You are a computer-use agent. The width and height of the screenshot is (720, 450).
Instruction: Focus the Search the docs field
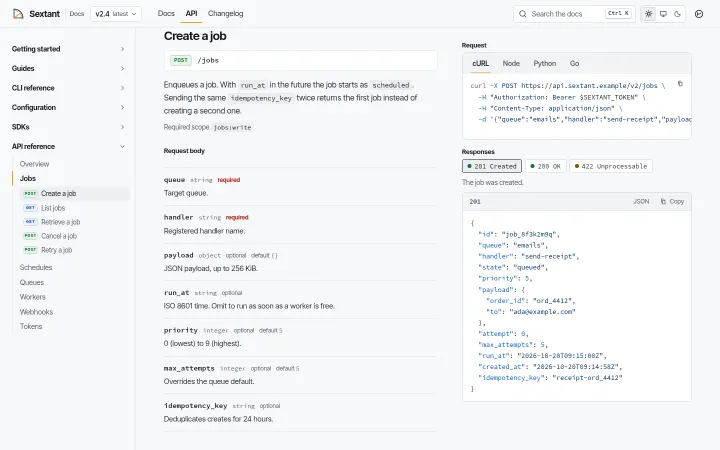[574, 14]
